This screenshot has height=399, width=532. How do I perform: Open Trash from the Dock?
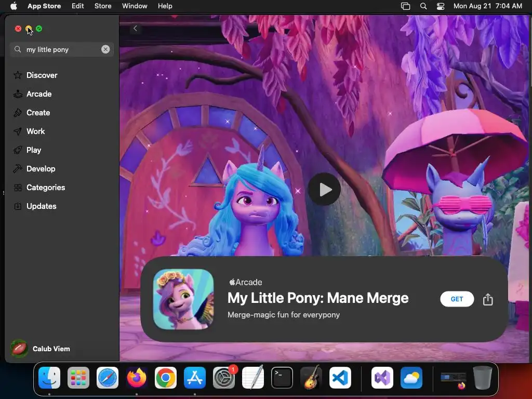pyautogui.click(x=483, y=377)
